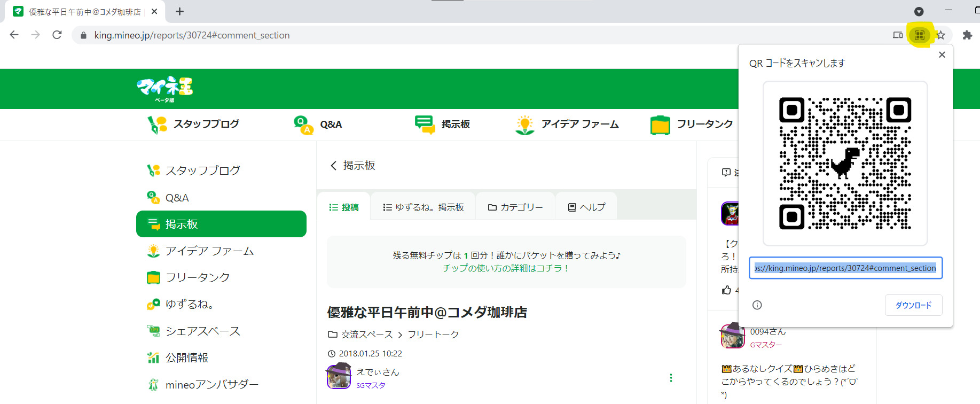This screenshot has height=404, width=980.
Task: Open the ヘルプ tab
Action: point(586,207)
